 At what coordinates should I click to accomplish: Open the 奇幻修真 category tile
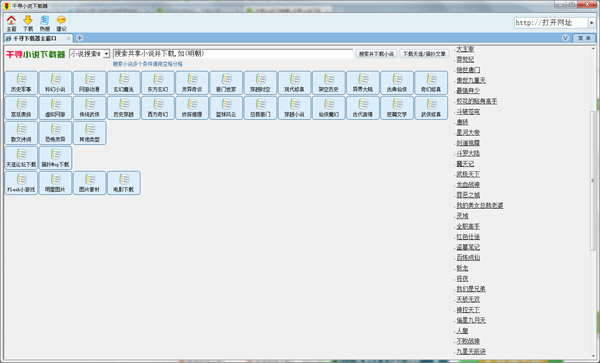pos(431,83)
